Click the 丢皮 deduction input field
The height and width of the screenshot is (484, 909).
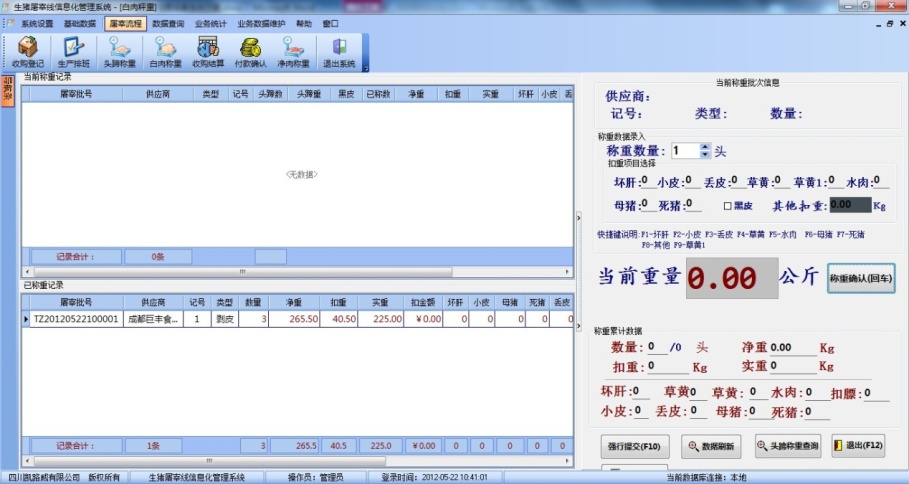737,181
